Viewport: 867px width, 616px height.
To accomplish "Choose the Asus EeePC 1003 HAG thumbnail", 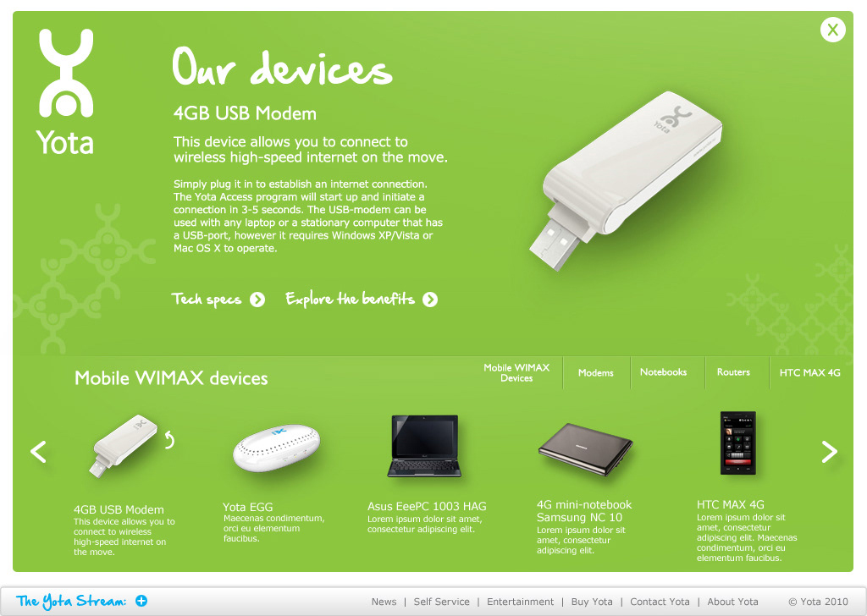I will click(424, 446).
